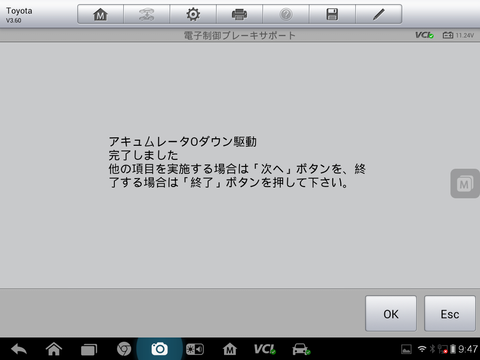The width and height of the screenshot is (480, 360).
Task: Open the help question mark icon
Action: click(286, 14)
